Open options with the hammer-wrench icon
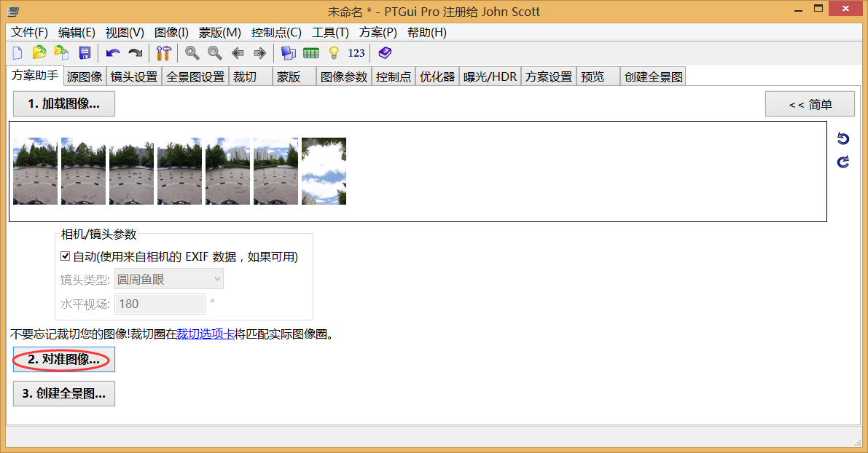 (x=163, y=52)
